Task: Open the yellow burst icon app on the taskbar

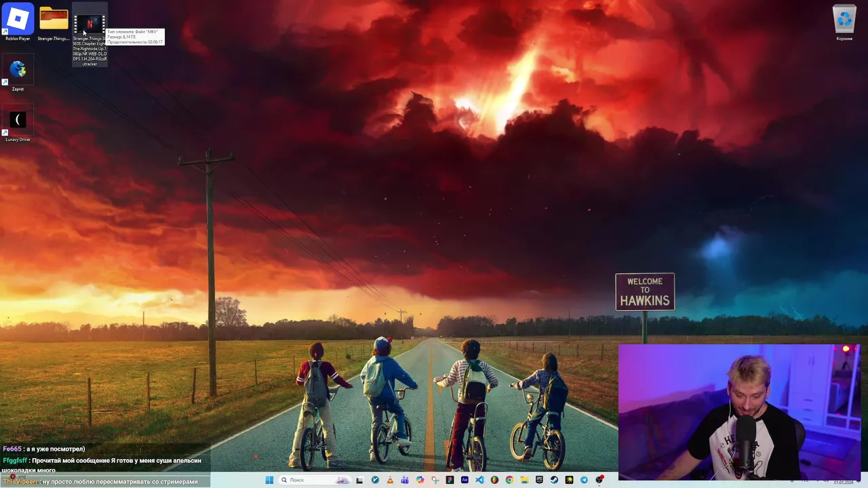Action: pos(569,480)
